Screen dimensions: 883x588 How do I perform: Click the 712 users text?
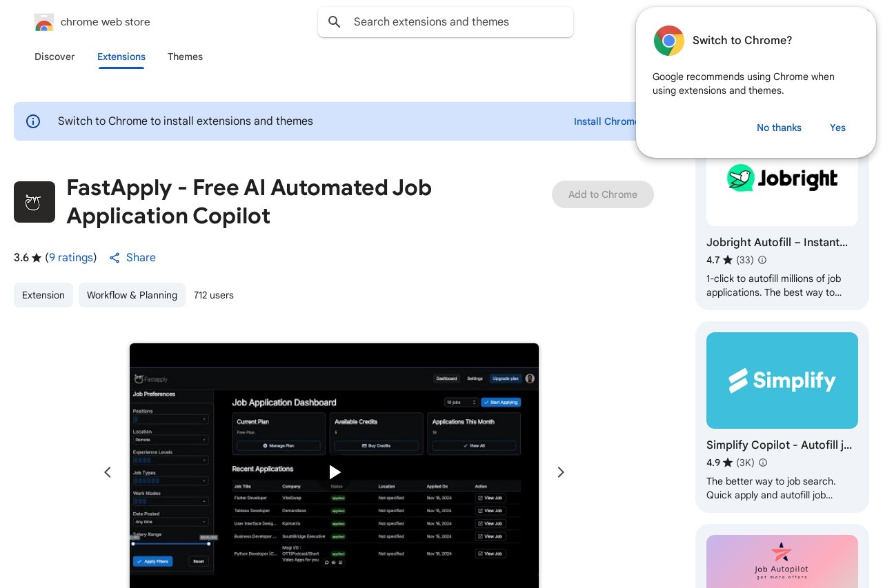214,295
